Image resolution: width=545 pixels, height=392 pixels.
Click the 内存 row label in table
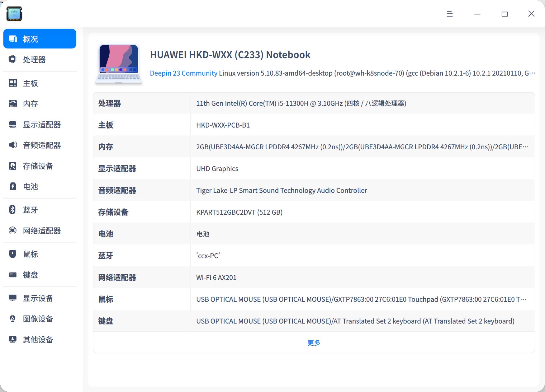coord(106,147)
